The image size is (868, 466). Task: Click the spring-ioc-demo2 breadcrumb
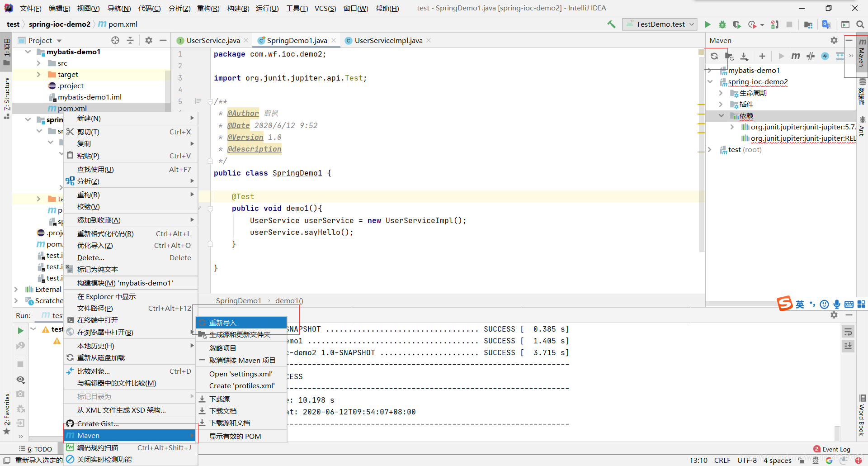[60, 24]
